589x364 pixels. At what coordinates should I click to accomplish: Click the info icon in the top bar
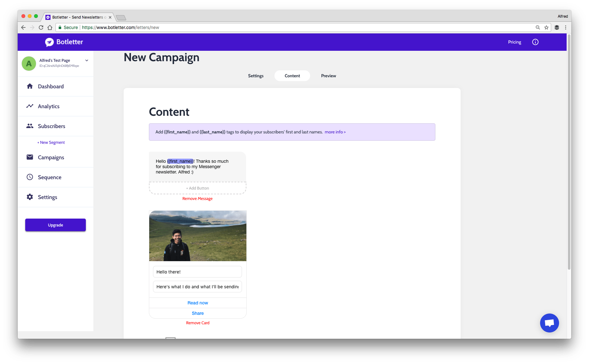(x=535, y=42)
